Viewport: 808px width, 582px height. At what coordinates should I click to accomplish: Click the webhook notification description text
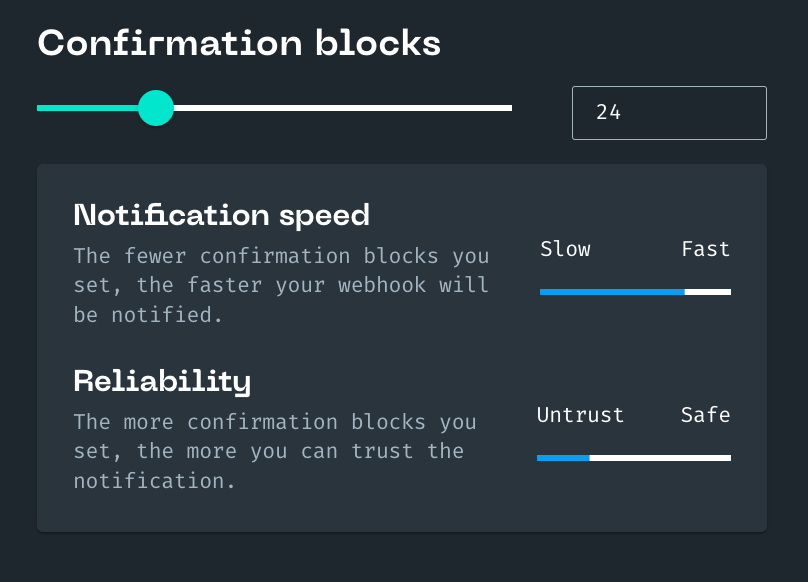point(281,285)
